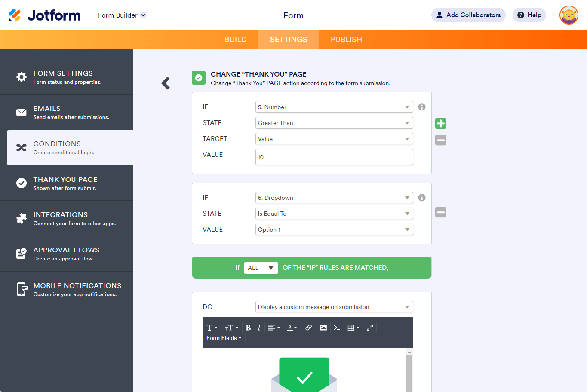
Task: Open the STATE dropdown showing Is Equal To
Action: [x=334, y=214]
